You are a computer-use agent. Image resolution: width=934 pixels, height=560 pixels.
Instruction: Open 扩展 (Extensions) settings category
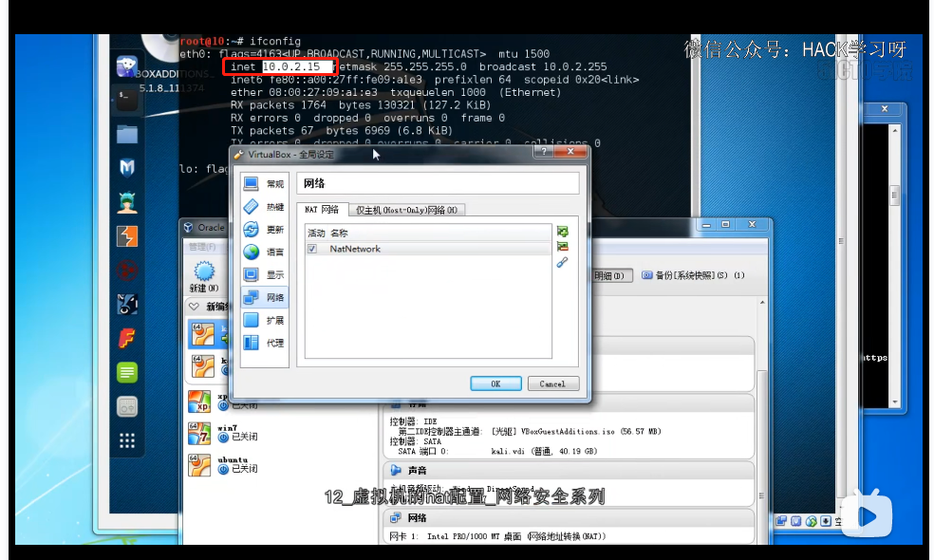click(x=265, y=321)
